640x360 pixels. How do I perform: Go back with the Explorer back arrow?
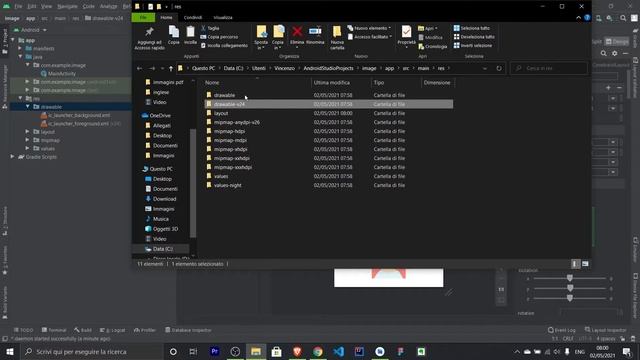pyautogui.click(x=140, y=68)
